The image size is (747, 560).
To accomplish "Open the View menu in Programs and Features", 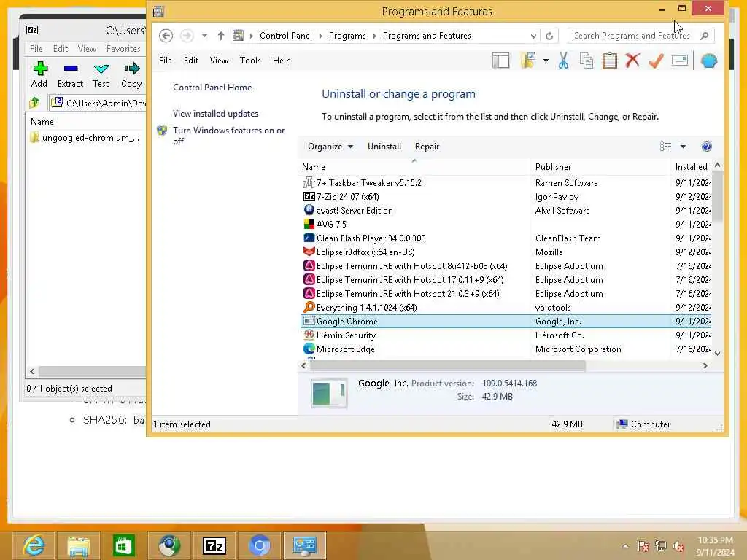I will pos(219,61).
